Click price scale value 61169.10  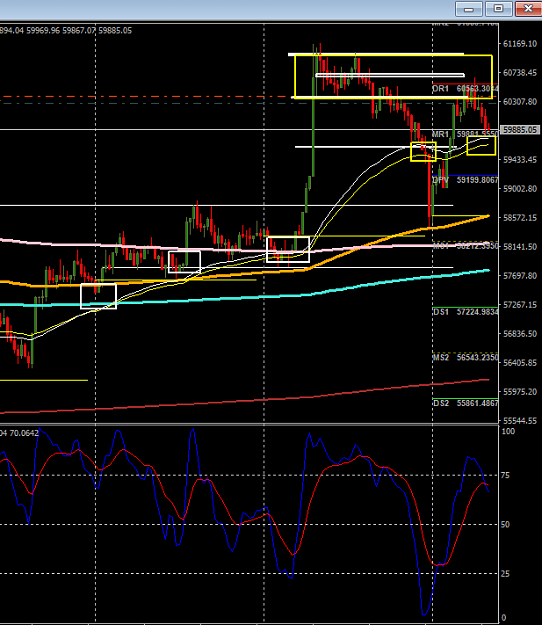pos(520,43)
